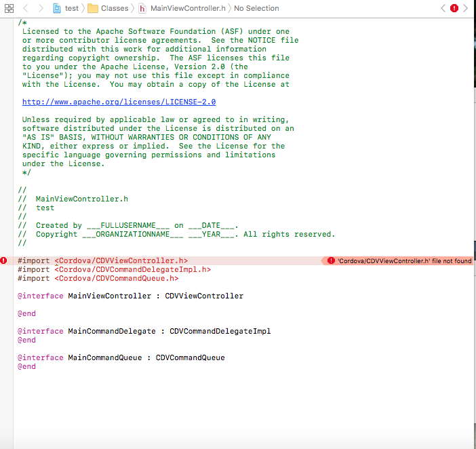Click the last @end keyword

[26, 366]
